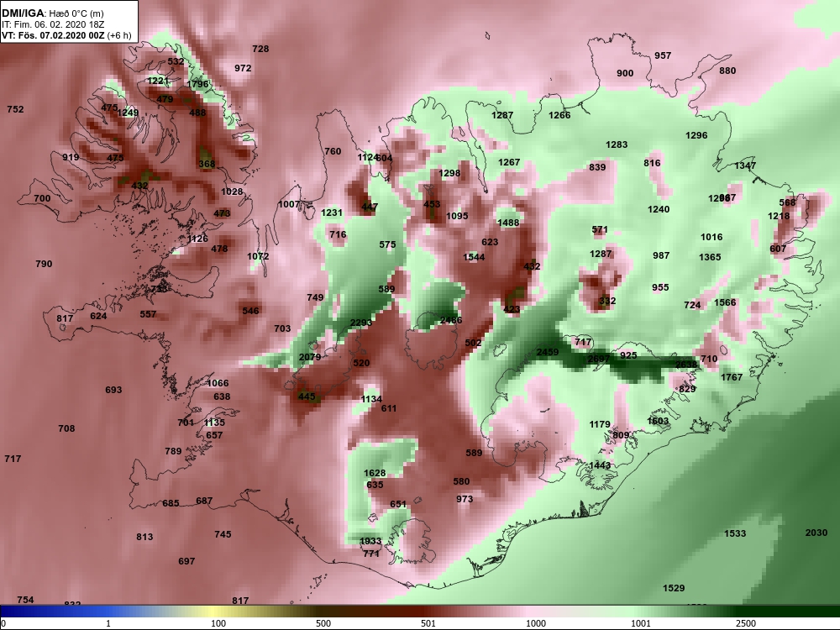Image resolution: width=840 pixels, height=630 pixels.
Task: Click the map value 760
Action: point(333,151)
